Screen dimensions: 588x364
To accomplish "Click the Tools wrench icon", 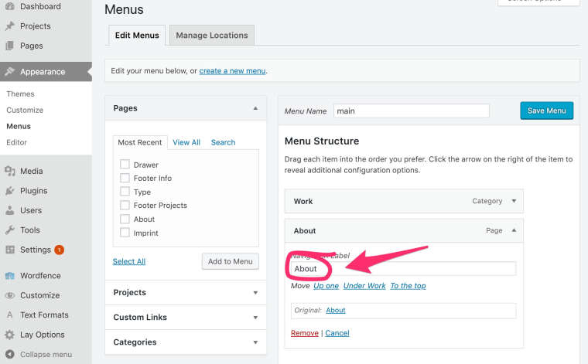I will [9, 230].
